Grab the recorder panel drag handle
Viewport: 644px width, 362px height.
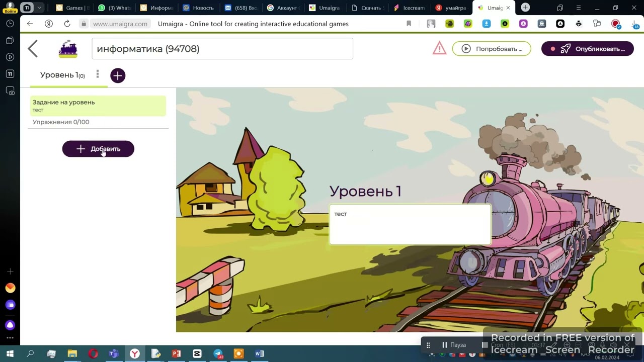(428, 345)
